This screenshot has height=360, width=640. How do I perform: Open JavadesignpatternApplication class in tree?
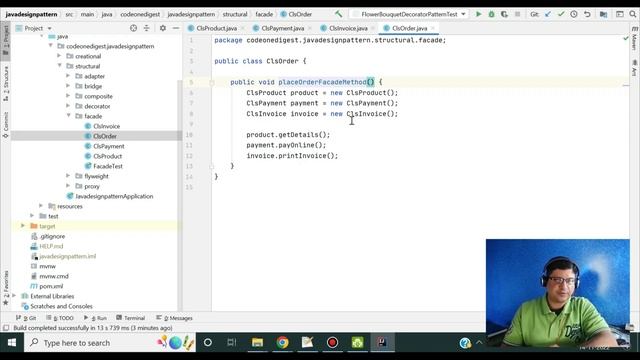pyautogui.click(x=114, y=196)
